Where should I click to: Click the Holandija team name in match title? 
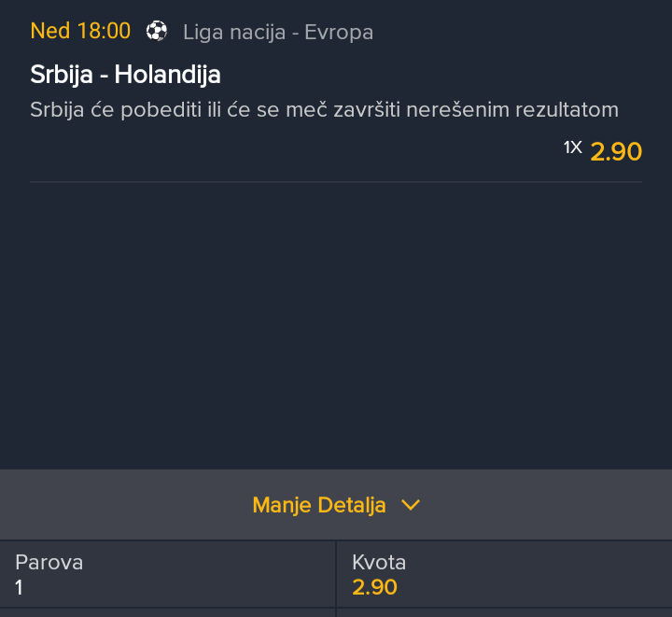tap(168, 75)
